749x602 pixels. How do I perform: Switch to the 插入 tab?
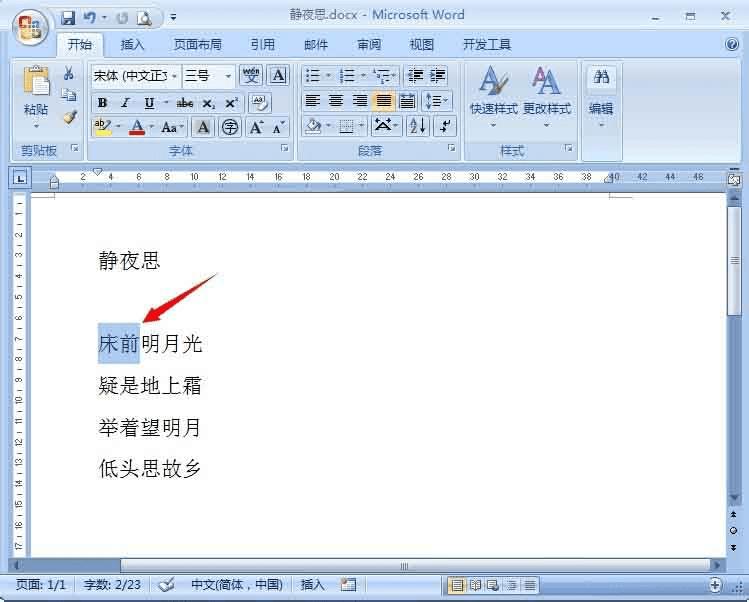pos(132,44)
